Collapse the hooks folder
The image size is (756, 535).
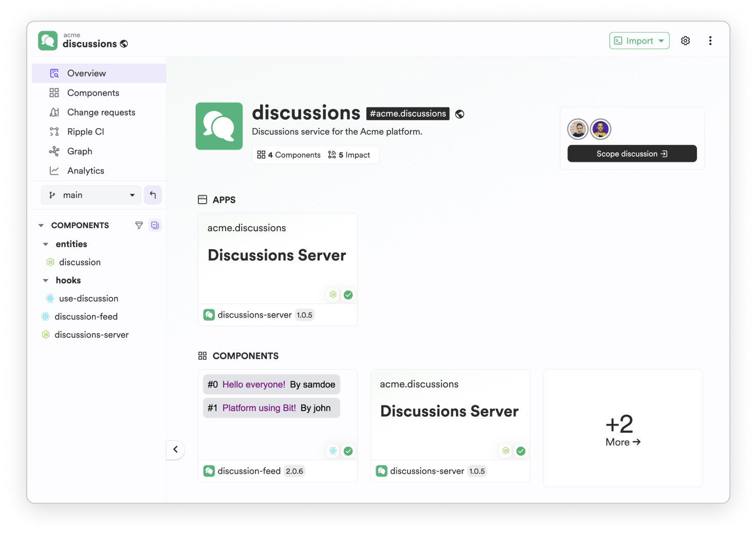click(46, 281)
